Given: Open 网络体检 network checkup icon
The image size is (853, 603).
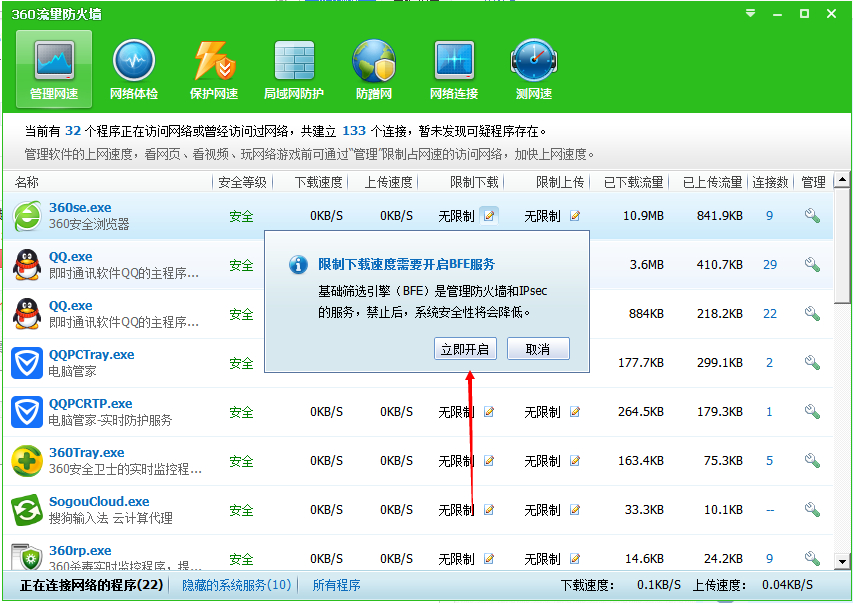Looking at the screenshot, I should [x=134, y=69].
